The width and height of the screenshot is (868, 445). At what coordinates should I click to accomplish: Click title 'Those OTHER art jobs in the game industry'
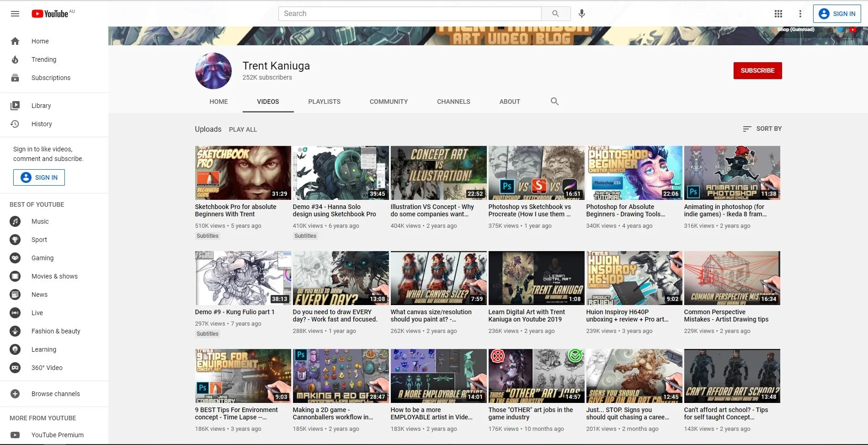point(531,413)
